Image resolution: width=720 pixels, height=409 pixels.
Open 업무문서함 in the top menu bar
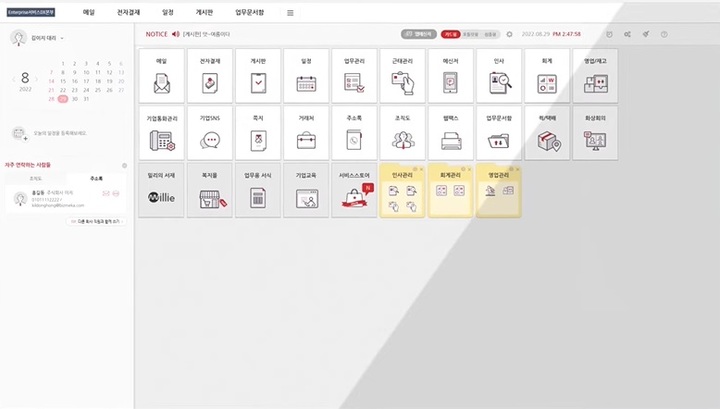249,12
